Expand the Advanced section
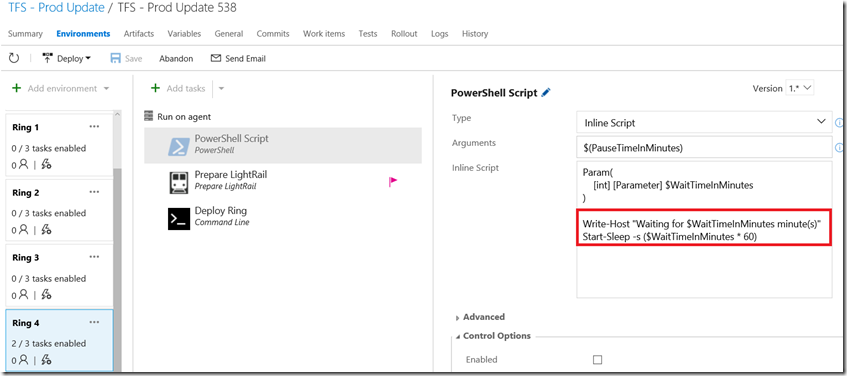 click(480, 317)
